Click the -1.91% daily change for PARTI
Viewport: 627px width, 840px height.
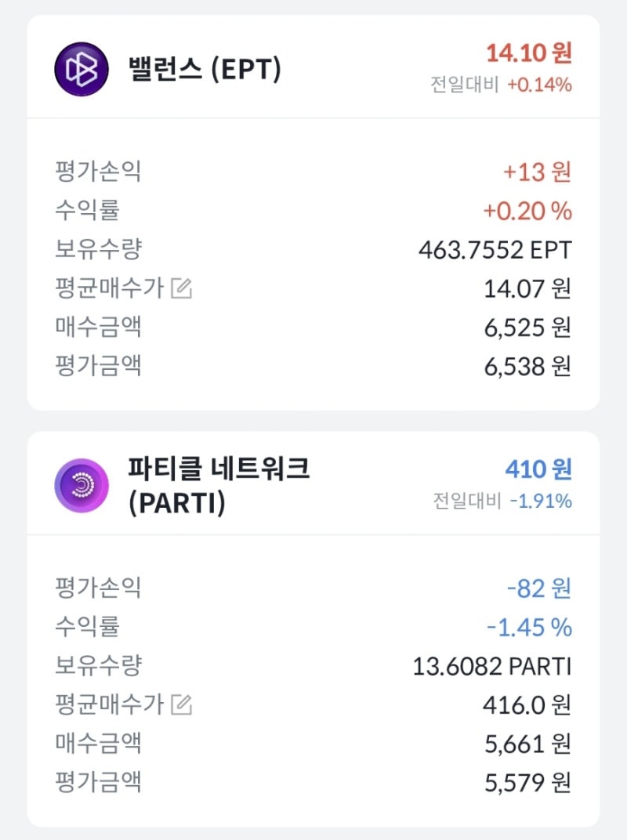[x=541, y=501]
